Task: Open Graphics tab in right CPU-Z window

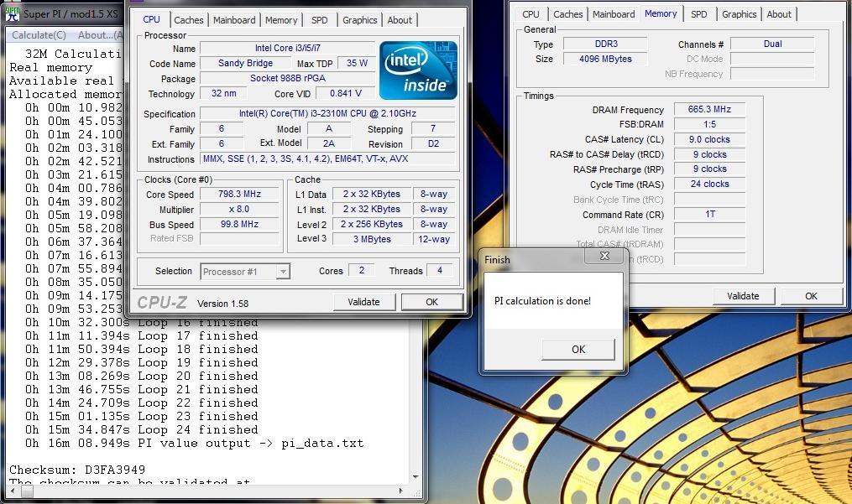Action: pos(739,14)
